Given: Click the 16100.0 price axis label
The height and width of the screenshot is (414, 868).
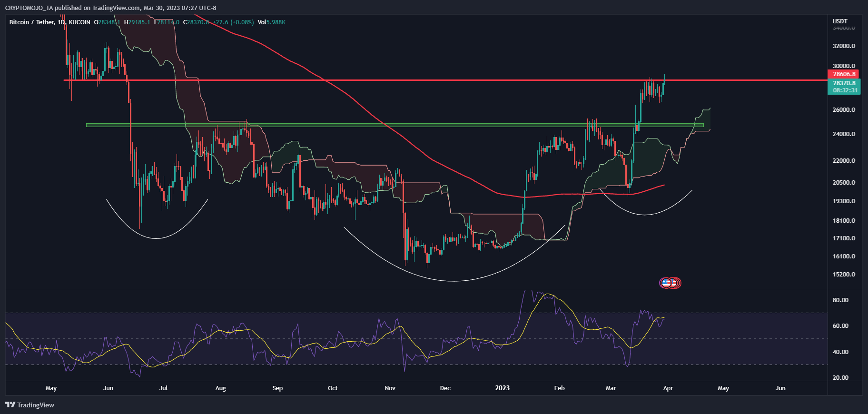Looking at the screenshot, I should point(844,256).
